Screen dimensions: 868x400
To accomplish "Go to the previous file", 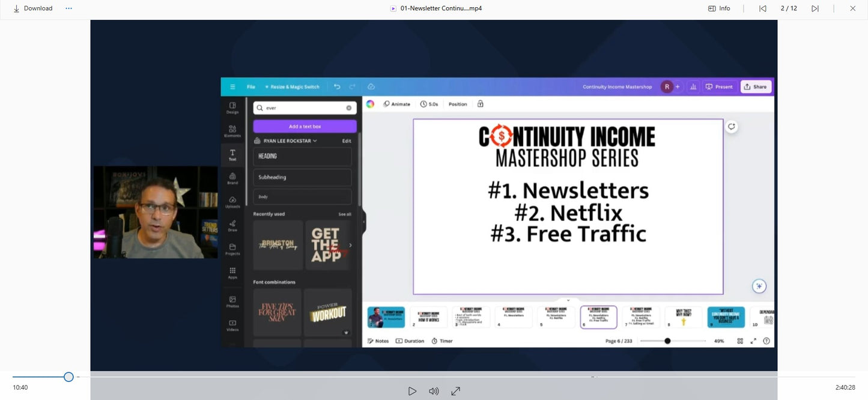I will (763, 8).
